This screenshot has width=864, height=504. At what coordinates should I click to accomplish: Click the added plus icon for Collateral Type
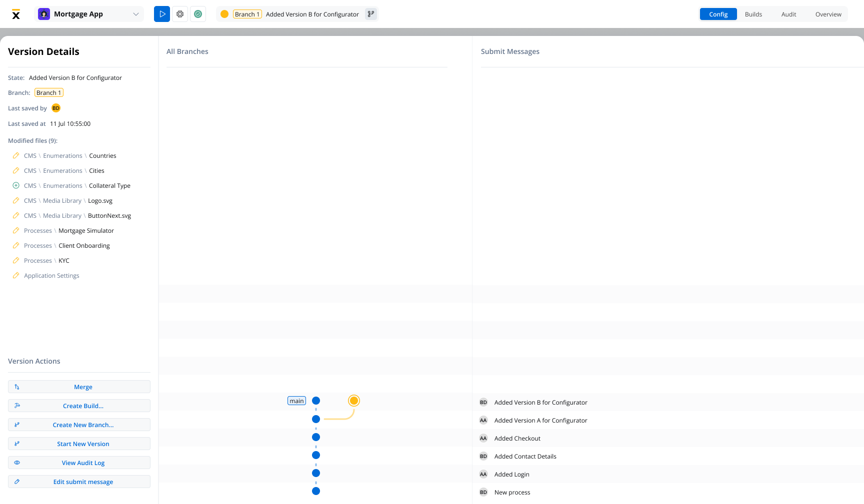[x=16, y=185]
